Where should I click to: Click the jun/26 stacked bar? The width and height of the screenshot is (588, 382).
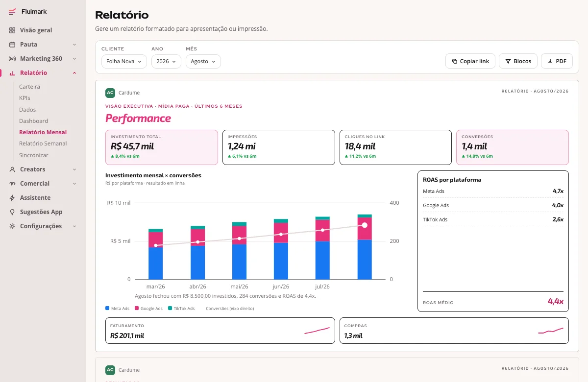click(281, 249)
